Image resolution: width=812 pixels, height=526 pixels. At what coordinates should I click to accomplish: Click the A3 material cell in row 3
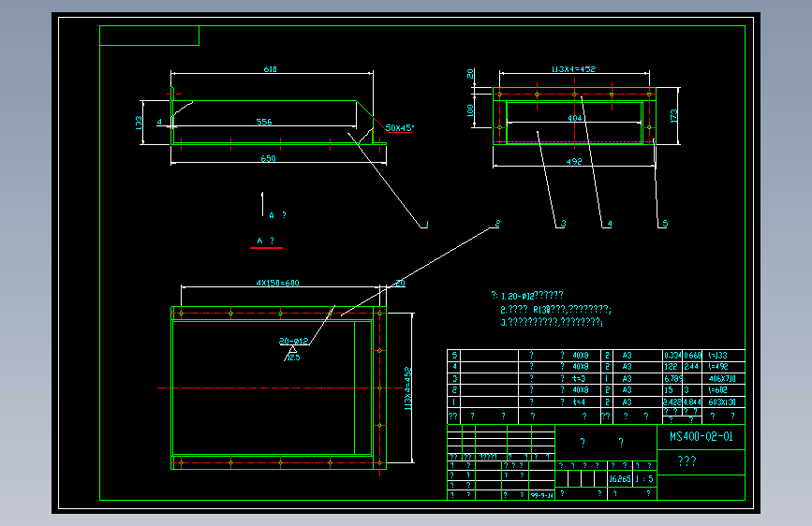click(x=627, y=378)
